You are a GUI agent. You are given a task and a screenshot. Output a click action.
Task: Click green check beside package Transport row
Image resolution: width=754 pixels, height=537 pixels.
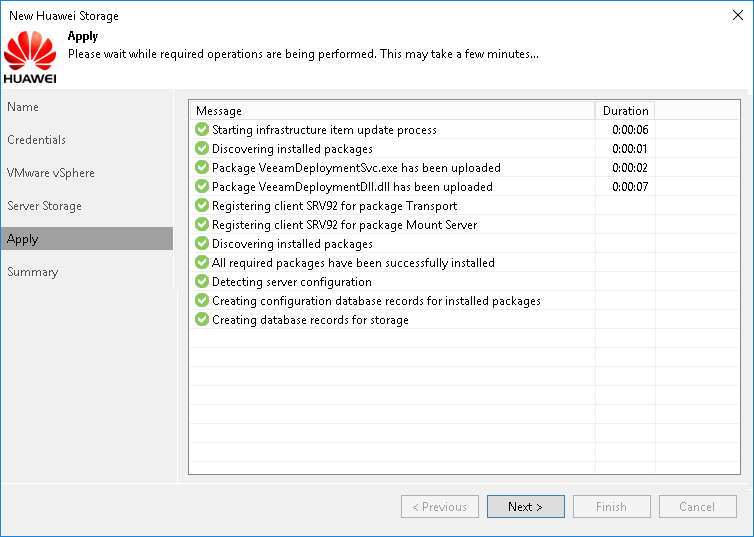pos(202,205)
